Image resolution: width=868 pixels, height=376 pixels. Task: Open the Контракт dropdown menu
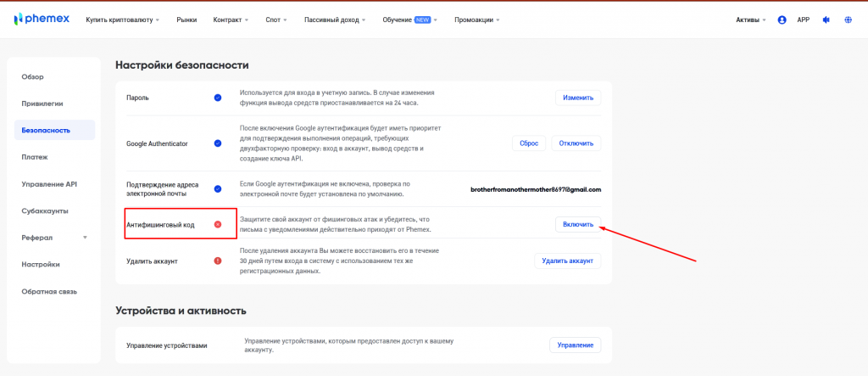point(231,20)
